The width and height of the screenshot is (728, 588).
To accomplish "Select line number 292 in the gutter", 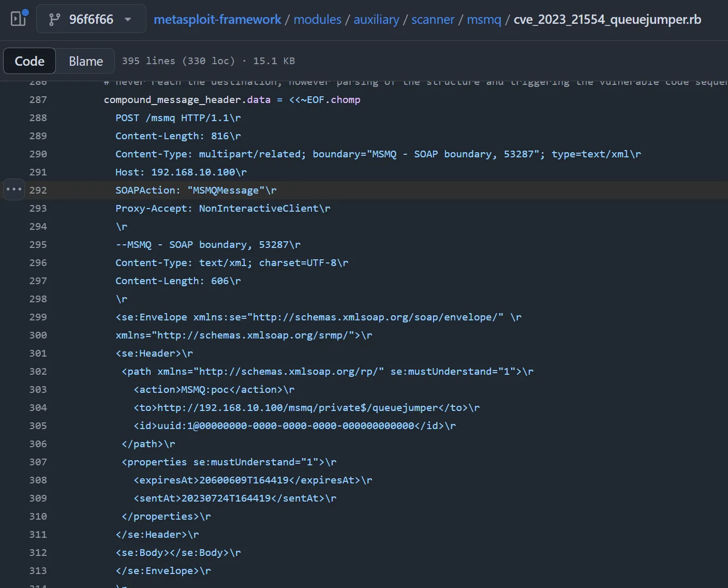I will [38, 190].
